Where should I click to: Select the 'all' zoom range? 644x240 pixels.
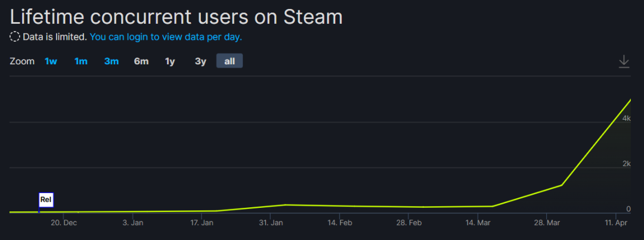click(230, 61)
